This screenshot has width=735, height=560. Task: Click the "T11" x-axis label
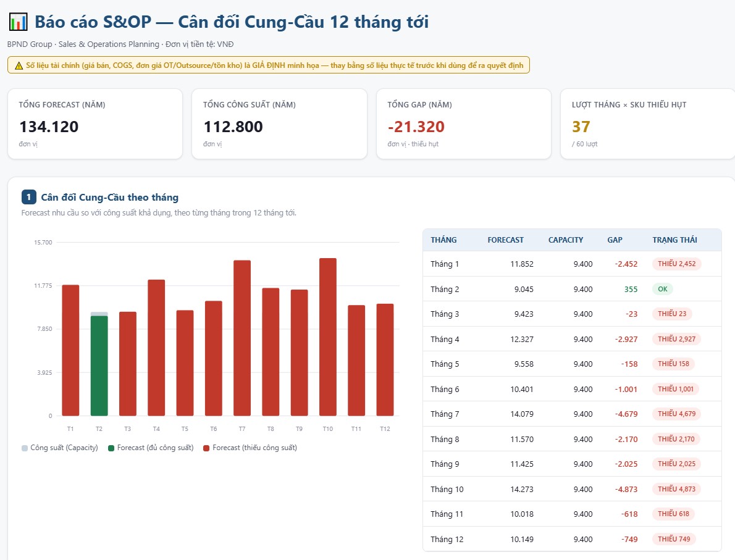pos(356,428)
